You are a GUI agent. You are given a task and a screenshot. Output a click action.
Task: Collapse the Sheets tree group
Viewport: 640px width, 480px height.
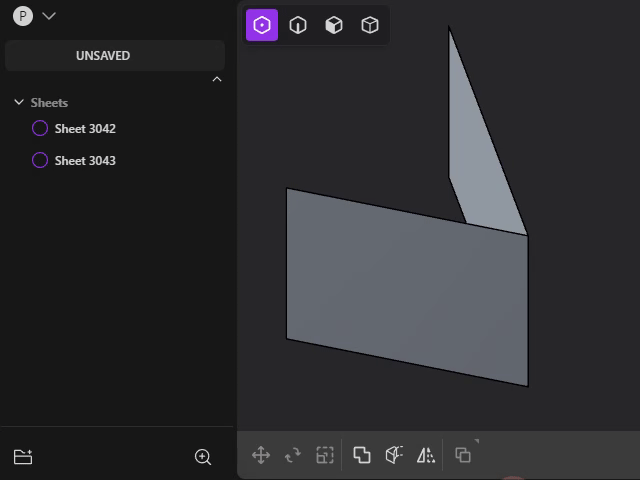click(19, 102)
